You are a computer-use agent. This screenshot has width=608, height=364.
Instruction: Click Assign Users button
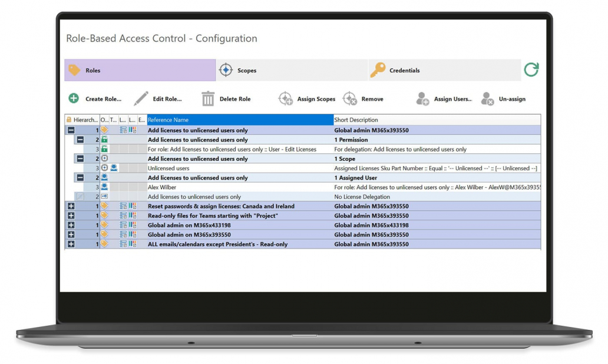(x=444, y=99)
